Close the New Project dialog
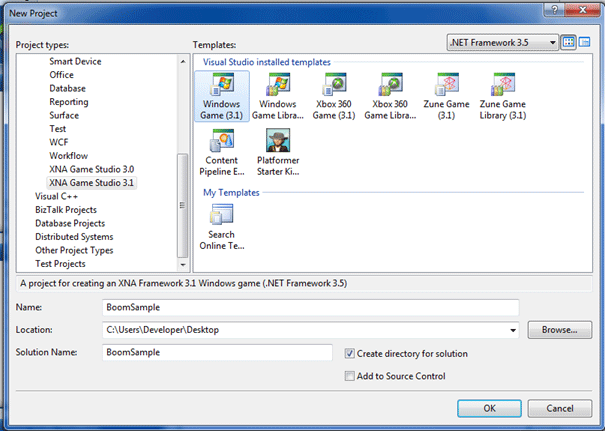This screenshot has width=605, height=431. click(583, 10)
